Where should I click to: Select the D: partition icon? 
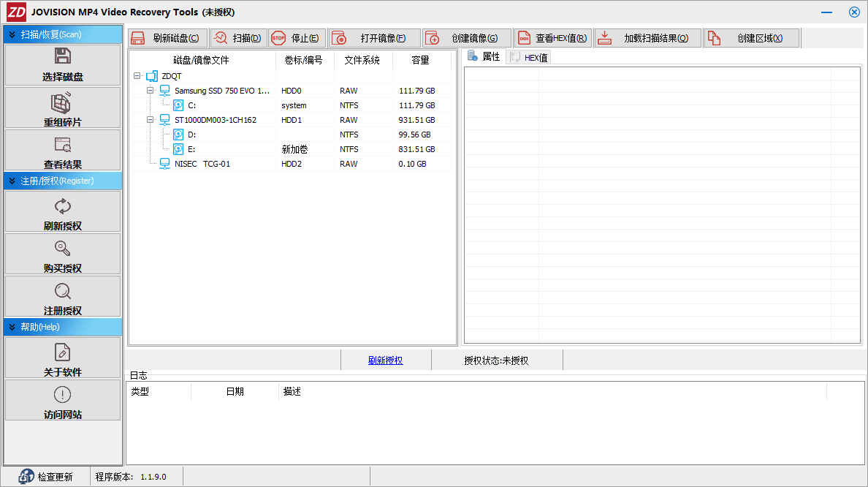click(x=178, y=135)
